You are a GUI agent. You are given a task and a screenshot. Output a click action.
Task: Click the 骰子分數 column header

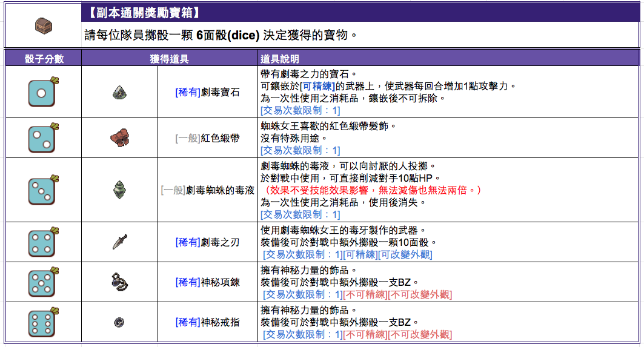44,59
